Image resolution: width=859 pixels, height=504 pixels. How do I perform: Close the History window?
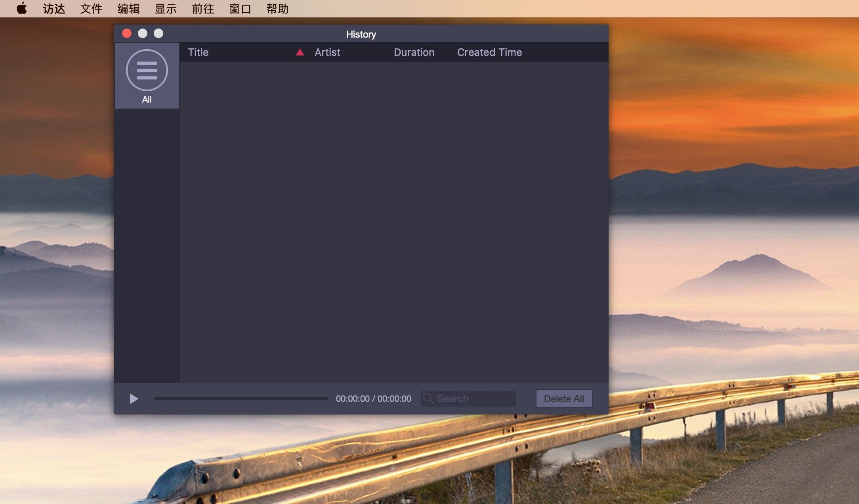click(127, 34)
